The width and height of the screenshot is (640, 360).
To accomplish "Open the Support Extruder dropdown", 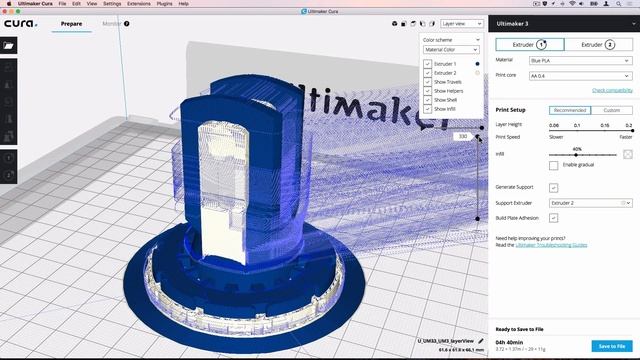I will (x=591, y=203).
